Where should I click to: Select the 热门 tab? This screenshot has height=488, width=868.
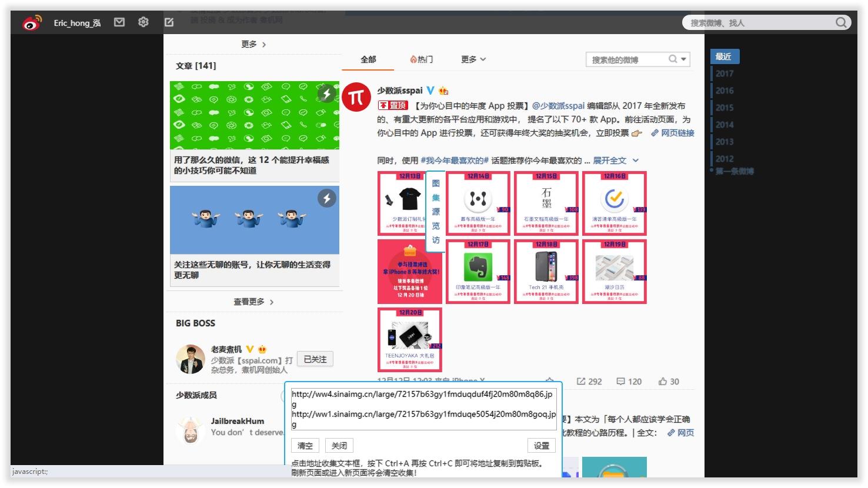421,59
